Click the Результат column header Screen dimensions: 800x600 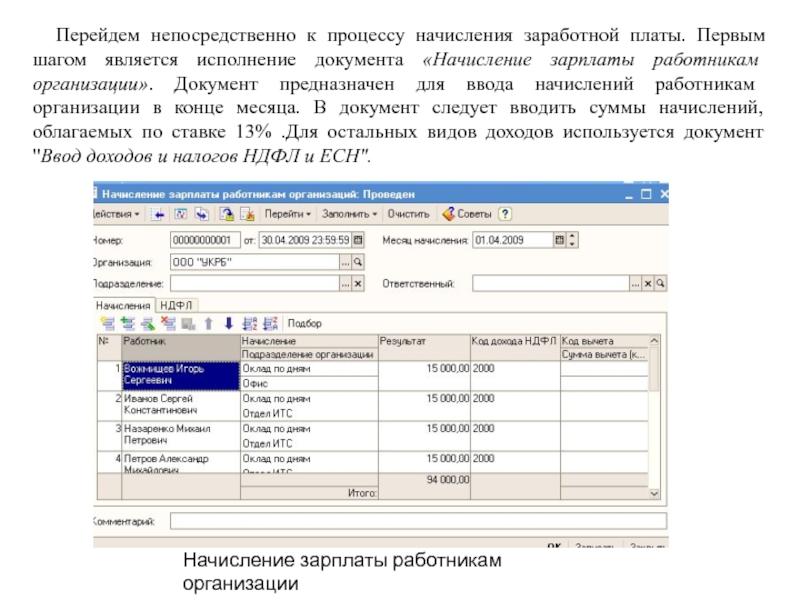[424, 348]
